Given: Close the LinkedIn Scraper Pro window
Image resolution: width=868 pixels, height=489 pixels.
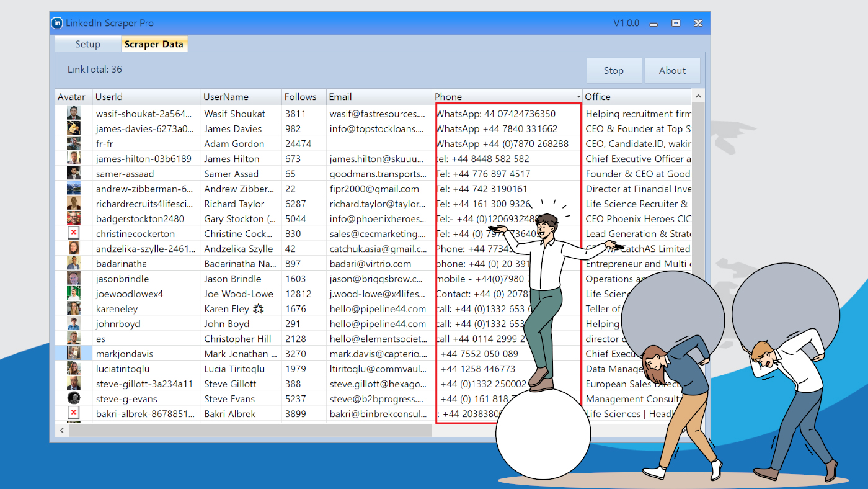Looking at the screenshot, I should (698, 24).
